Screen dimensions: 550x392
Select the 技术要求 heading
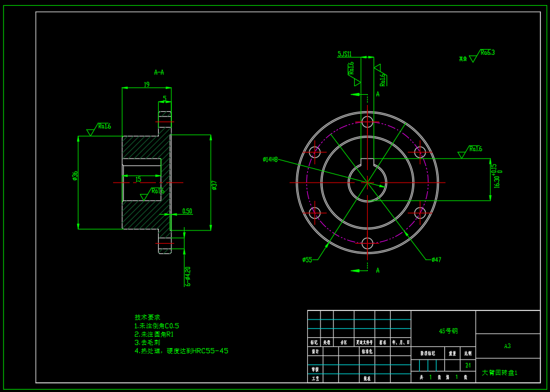click(x=147, y=317)
